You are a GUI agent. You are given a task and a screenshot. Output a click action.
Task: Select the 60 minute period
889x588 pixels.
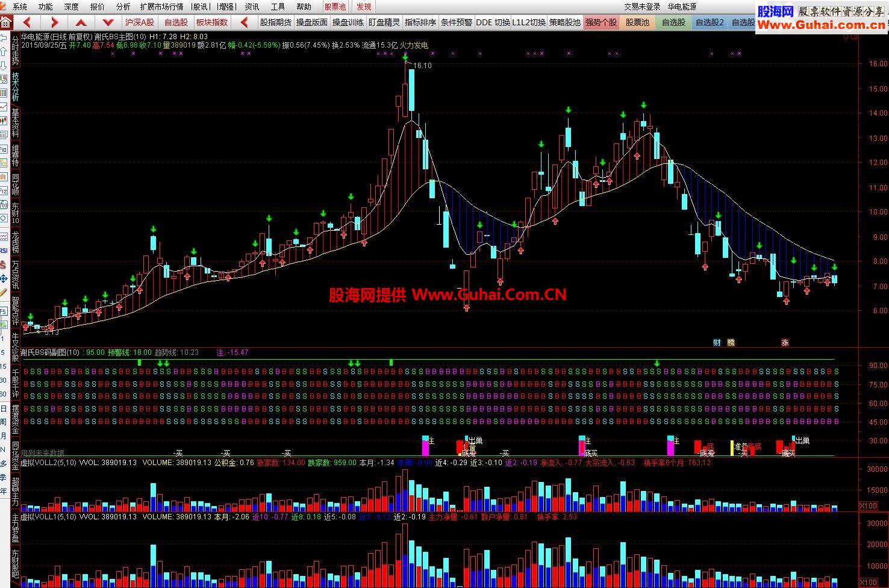click(x=4, y=393)
